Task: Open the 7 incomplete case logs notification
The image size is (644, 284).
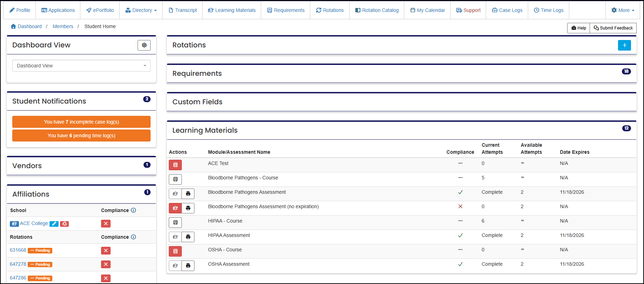Action: (81, 122)
